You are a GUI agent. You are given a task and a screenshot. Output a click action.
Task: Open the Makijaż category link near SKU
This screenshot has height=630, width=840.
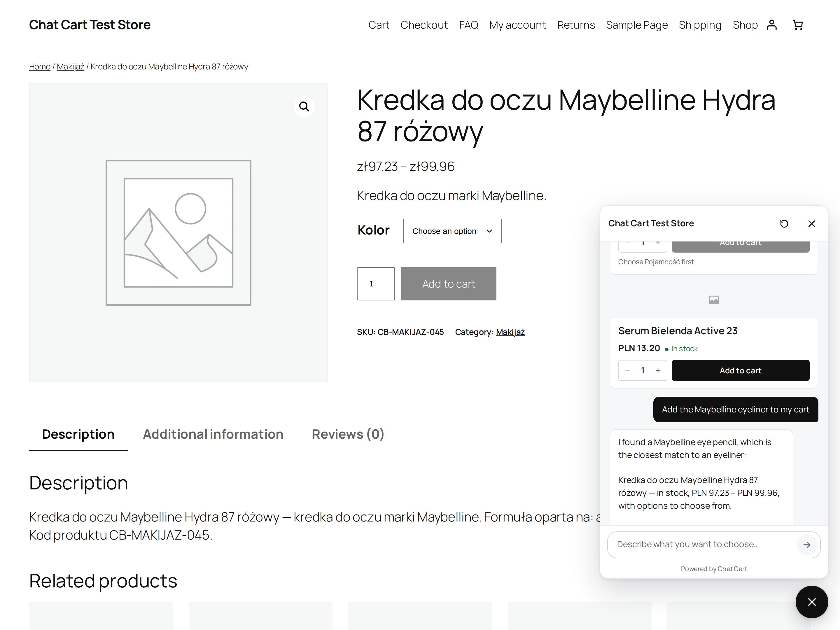click(510, 332)
